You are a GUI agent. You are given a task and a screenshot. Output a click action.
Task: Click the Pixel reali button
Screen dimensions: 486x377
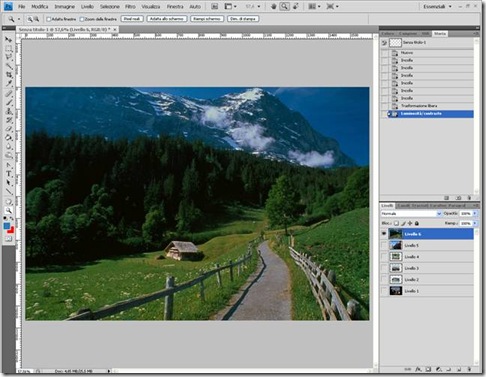(x=132, y=19)
